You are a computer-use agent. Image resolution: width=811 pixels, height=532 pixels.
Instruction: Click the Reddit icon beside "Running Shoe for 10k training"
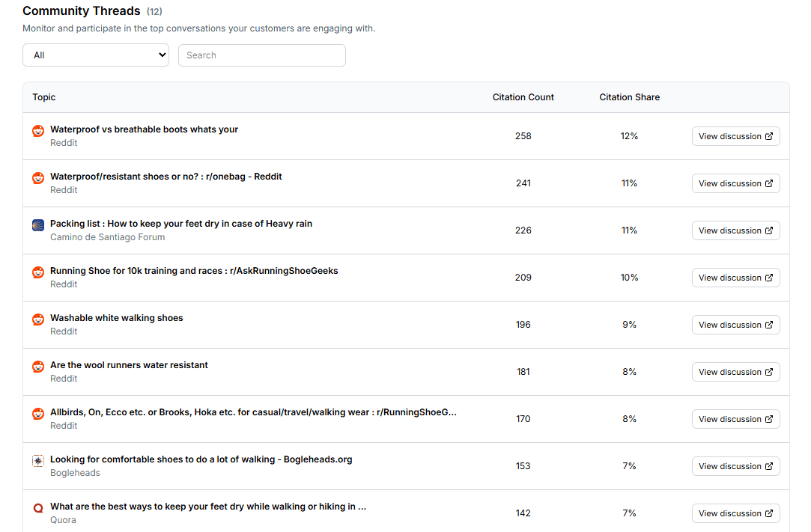pos(37,272)
